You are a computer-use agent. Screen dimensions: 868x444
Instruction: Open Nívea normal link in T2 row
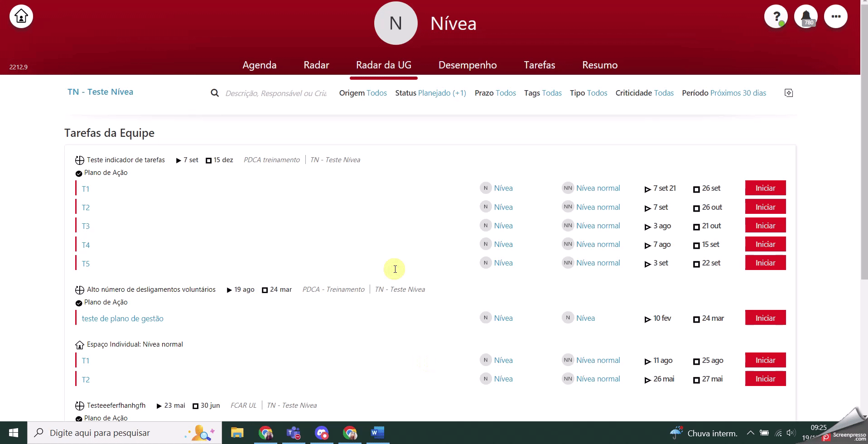598,207
